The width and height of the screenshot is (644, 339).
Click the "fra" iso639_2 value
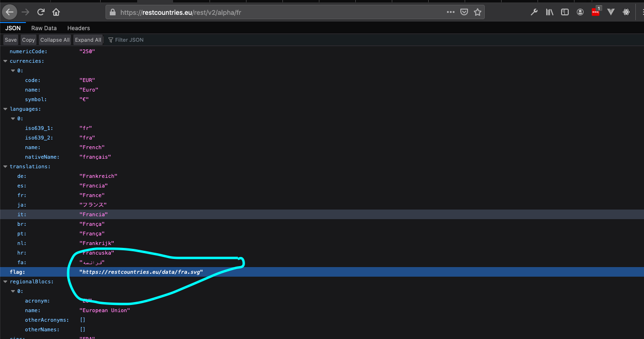pyautogui.click(x=87, y=138)
